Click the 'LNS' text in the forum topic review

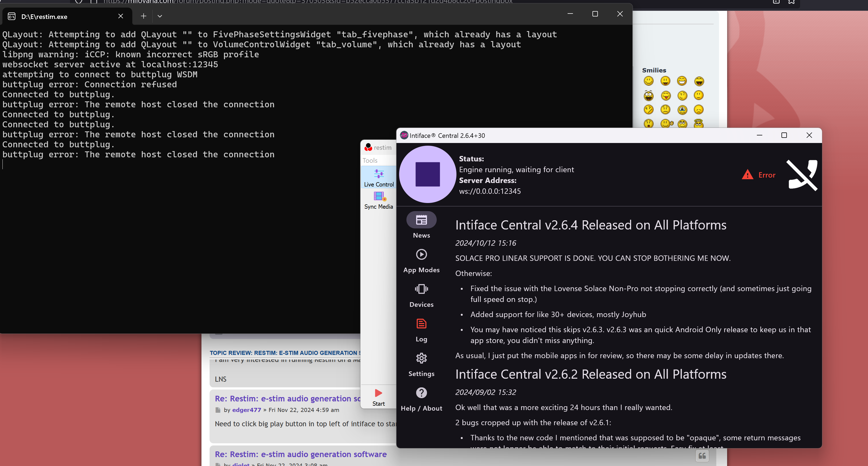pos(220,379)
